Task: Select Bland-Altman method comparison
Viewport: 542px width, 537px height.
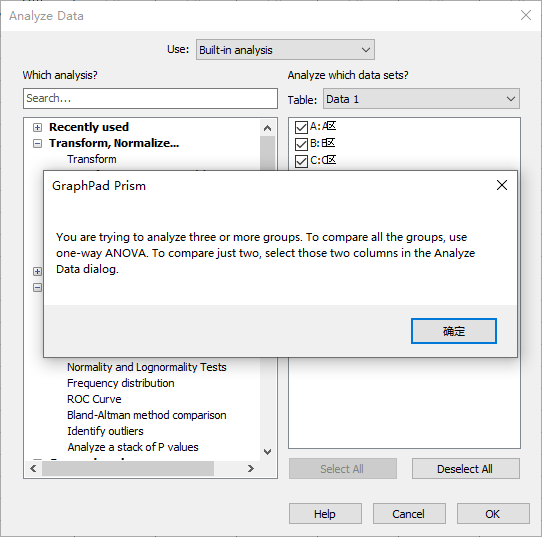Action: coord(147,415)
